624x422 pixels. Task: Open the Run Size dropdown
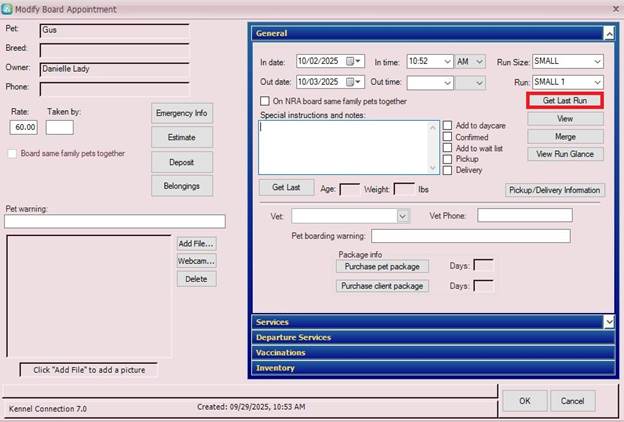pyautogui.click(x=597, y=61)
